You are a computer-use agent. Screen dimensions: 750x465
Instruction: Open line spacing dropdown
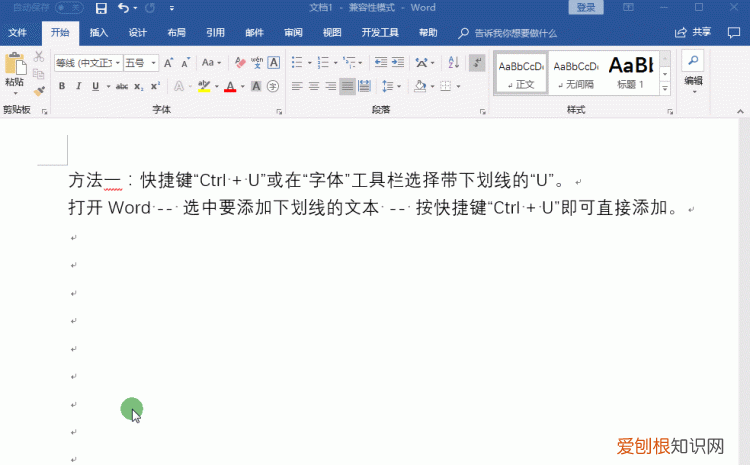pyautogui.click(x=391, y=86)
